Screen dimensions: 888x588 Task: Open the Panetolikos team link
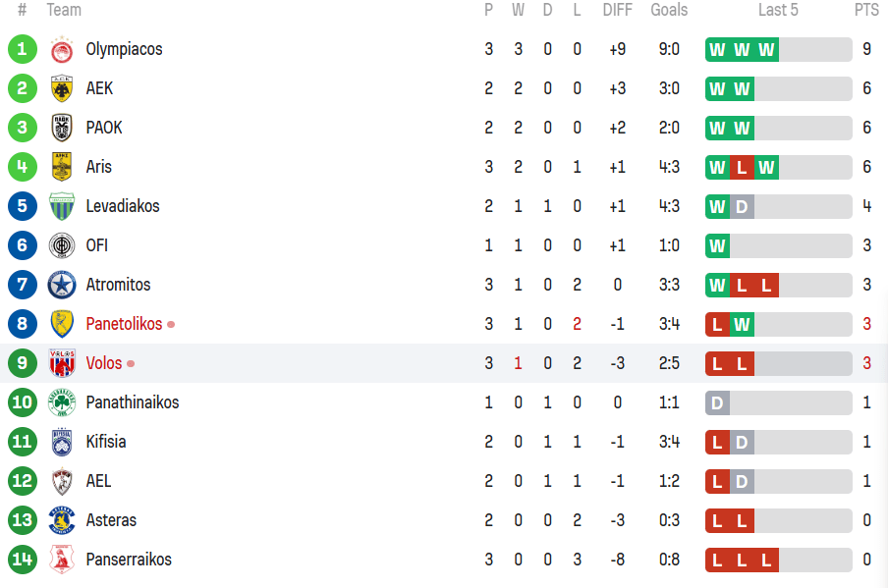point(124,324)
